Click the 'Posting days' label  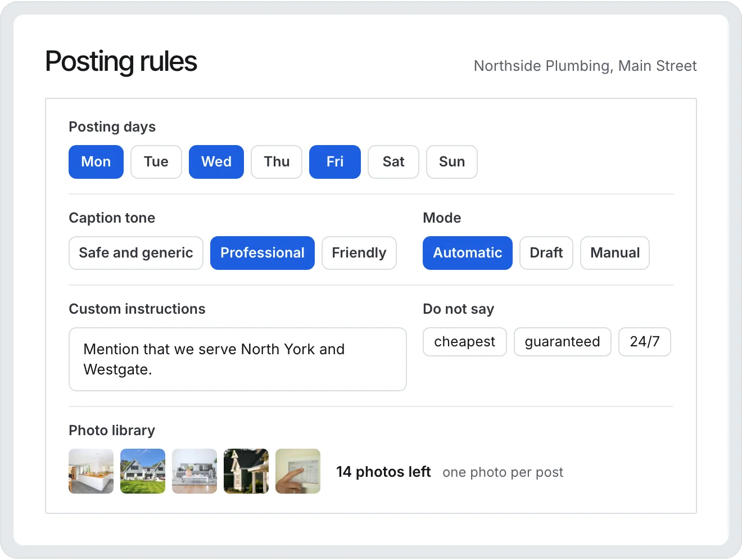[112, 127]
